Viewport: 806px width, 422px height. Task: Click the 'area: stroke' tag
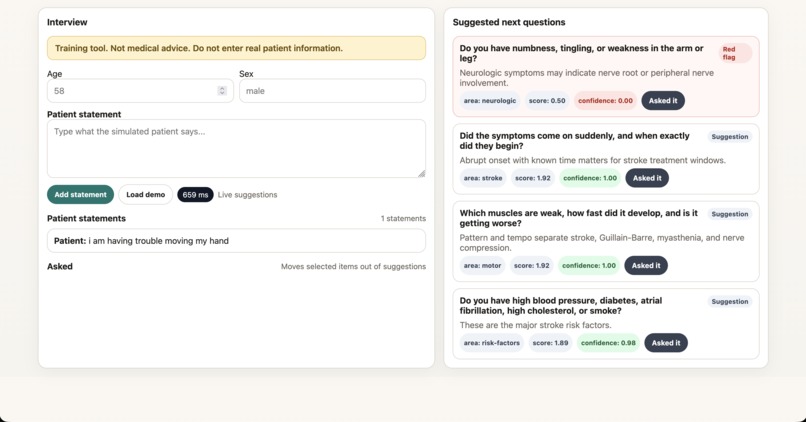coord(483,178)
